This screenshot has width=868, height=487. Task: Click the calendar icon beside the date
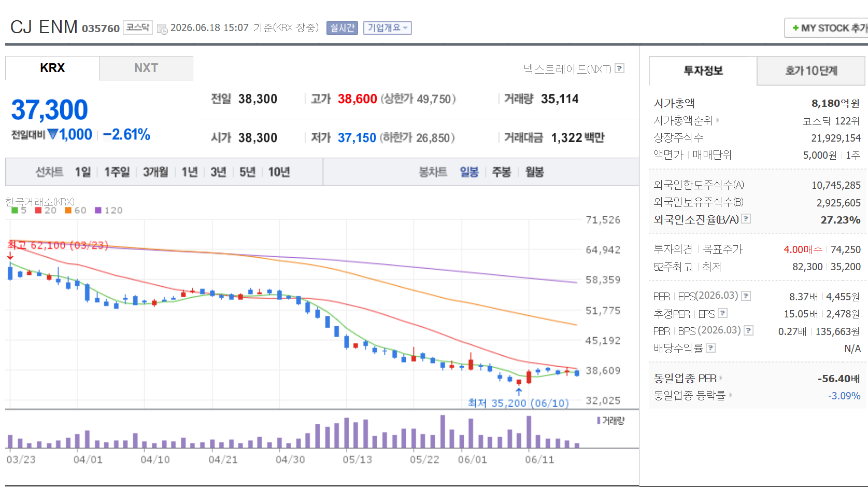click(x=162, y=29)
